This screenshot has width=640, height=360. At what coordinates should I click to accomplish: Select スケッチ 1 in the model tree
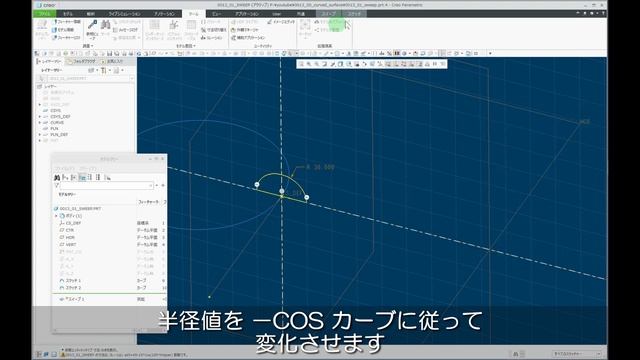pyautogui.click(x=73, y=280)
